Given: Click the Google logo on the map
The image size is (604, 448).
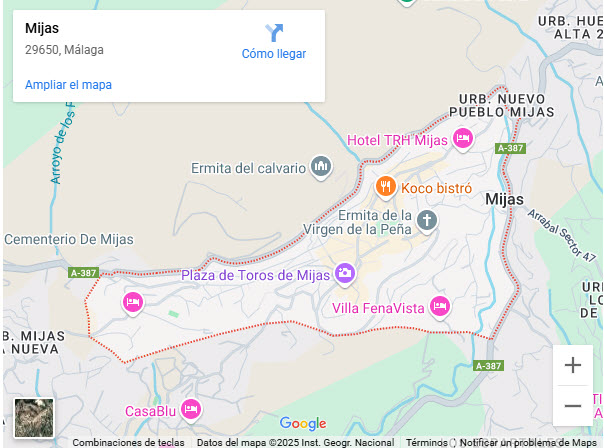Looking at the screenshot, I should tap(303, 423).
